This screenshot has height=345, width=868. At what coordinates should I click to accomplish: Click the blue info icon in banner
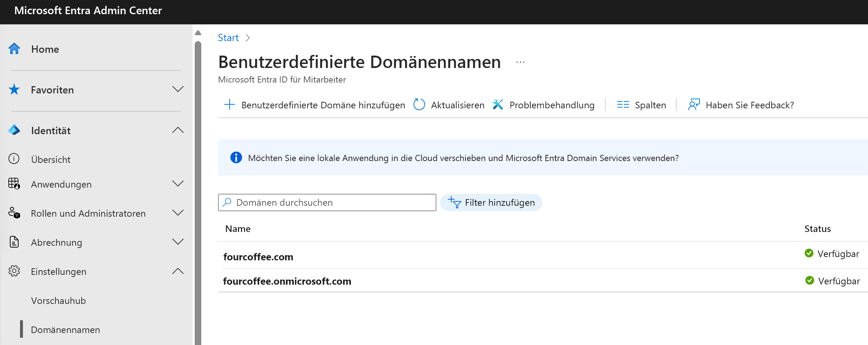236,157
